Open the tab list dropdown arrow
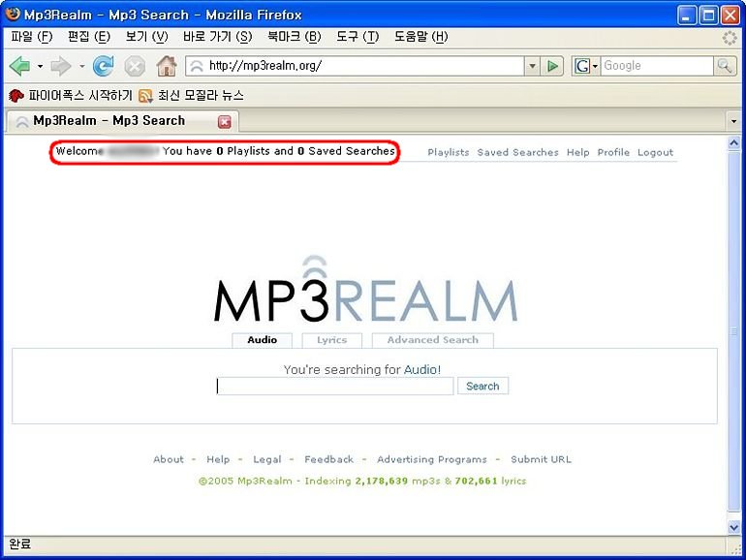The image size is (746, 560). click(733, 121)
